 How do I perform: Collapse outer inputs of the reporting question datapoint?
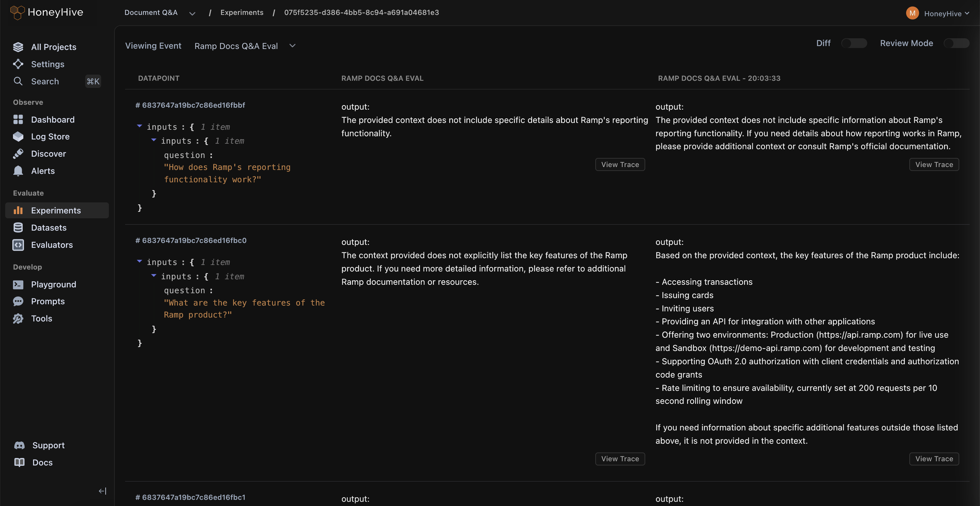point(139,126)
